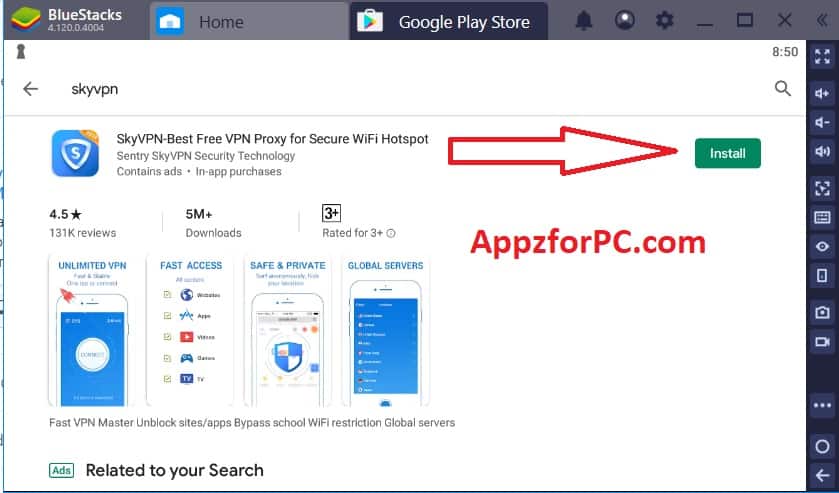Screen dimensions: 839x493
Task: Toggle the eye overlay icon in sidebar
Action: [x=822, y=246]
